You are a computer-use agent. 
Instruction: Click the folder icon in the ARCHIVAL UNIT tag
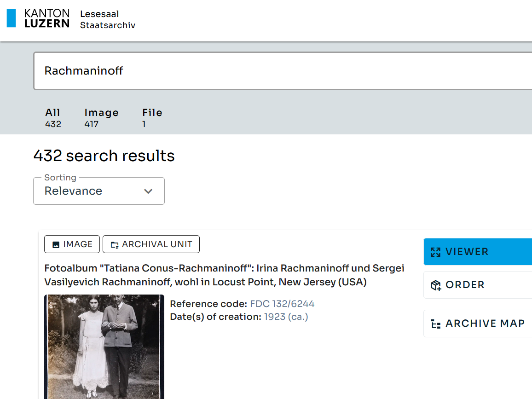[114, 245]
